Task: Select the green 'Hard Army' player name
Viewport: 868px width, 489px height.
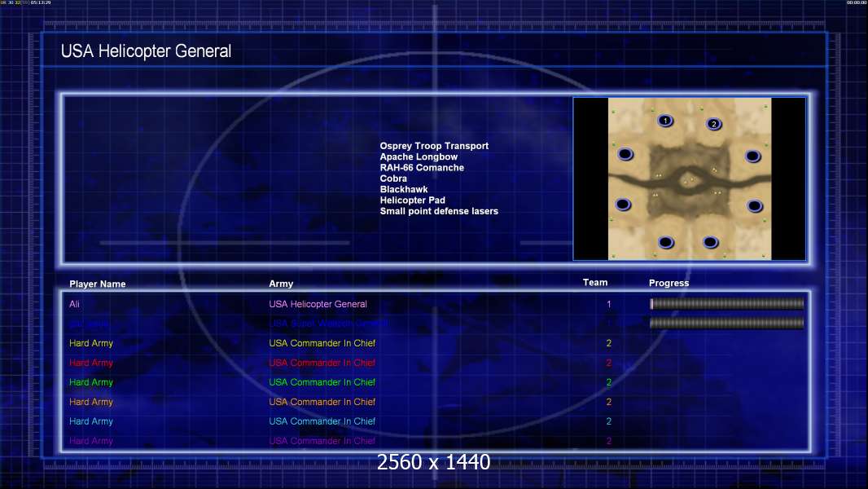Action: click(90, 382)
